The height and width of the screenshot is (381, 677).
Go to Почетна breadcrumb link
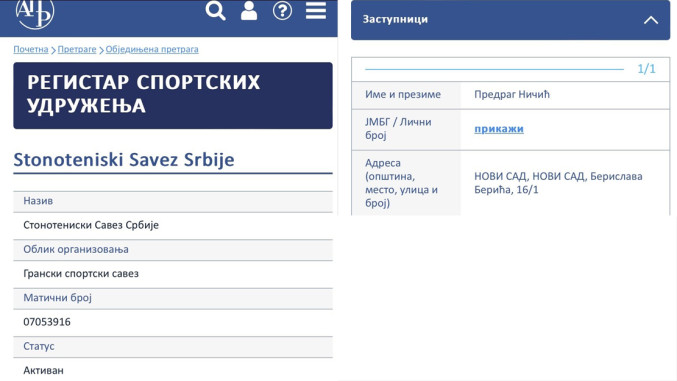(x=31, y=49)
